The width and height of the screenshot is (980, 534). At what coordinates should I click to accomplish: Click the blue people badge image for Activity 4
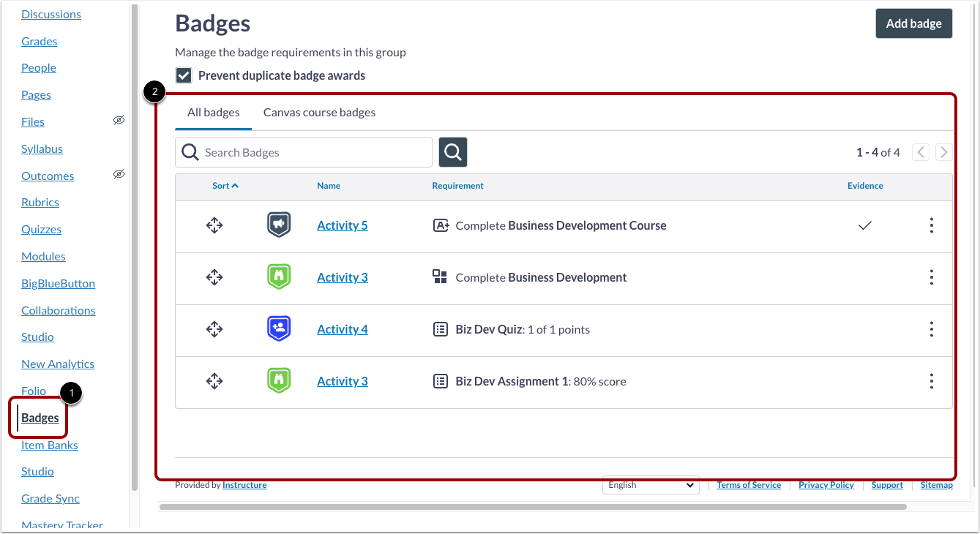tap(279, 329)
